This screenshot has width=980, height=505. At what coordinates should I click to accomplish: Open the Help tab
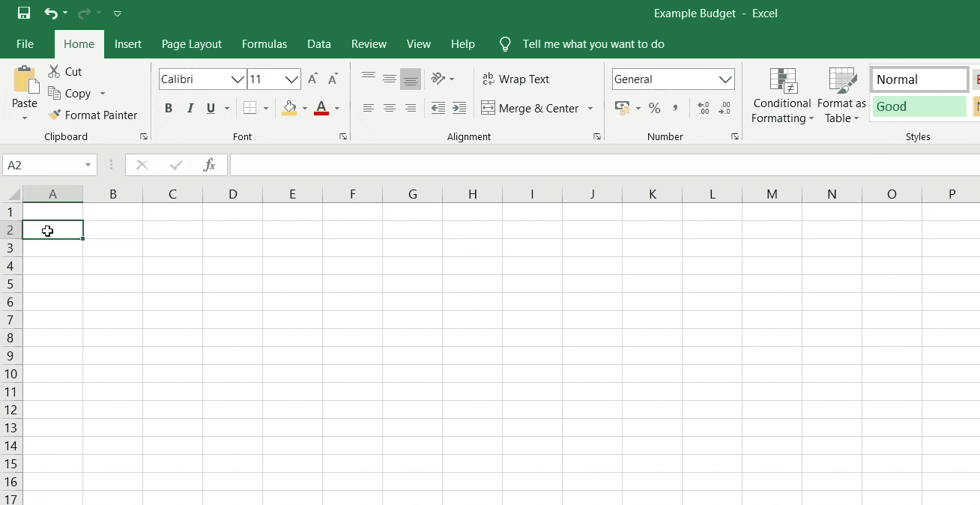[x=463, y=44]
